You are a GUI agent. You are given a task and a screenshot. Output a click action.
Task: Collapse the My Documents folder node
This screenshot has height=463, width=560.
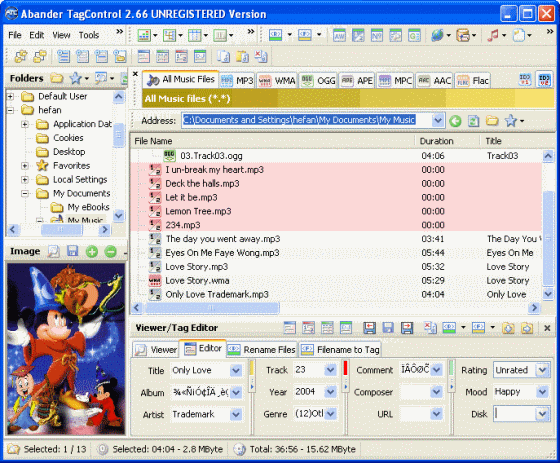[x=25, y=193]
